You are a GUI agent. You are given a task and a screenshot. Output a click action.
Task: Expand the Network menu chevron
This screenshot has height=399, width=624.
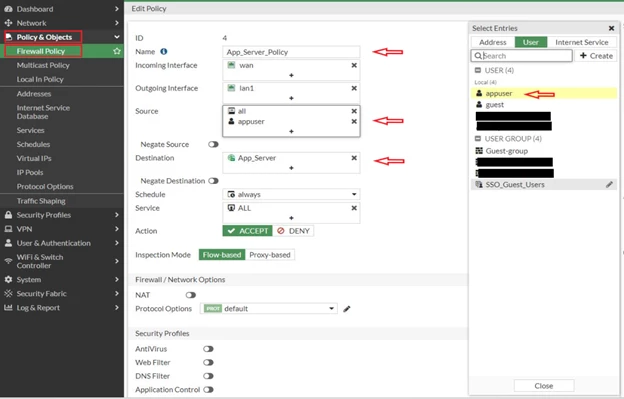(x=117, y=23)
